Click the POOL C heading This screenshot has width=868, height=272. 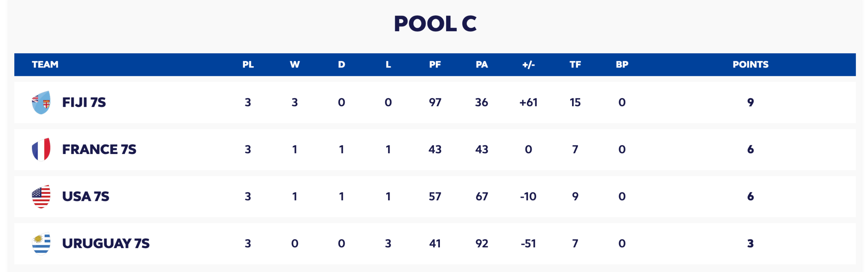point(435,24)
